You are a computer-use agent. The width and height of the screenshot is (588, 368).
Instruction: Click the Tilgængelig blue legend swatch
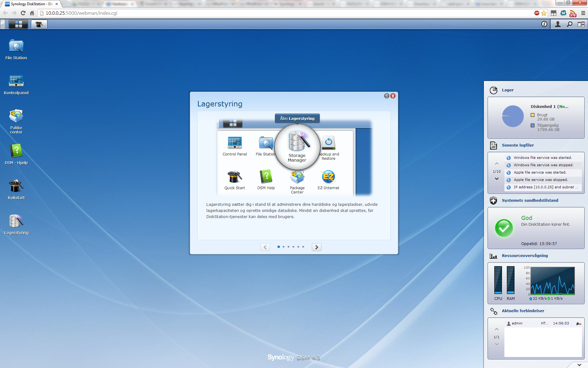pos(533,125)
